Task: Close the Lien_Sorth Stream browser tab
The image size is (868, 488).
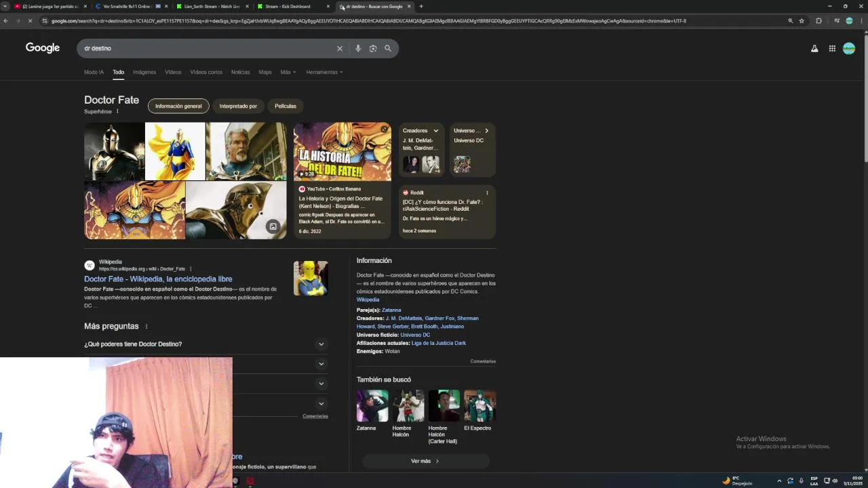Action: [x=248, y=6]
